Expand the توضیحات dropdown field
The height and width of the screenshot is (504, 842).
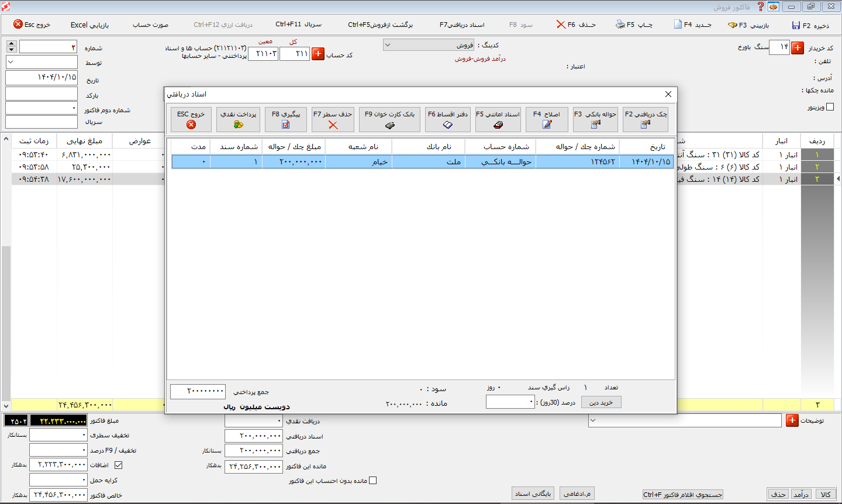(685, 420)
